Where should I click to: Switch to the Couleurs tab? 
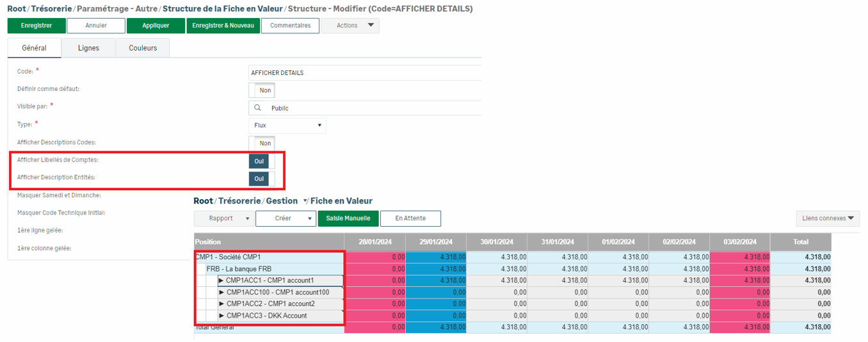coord(143,48)
